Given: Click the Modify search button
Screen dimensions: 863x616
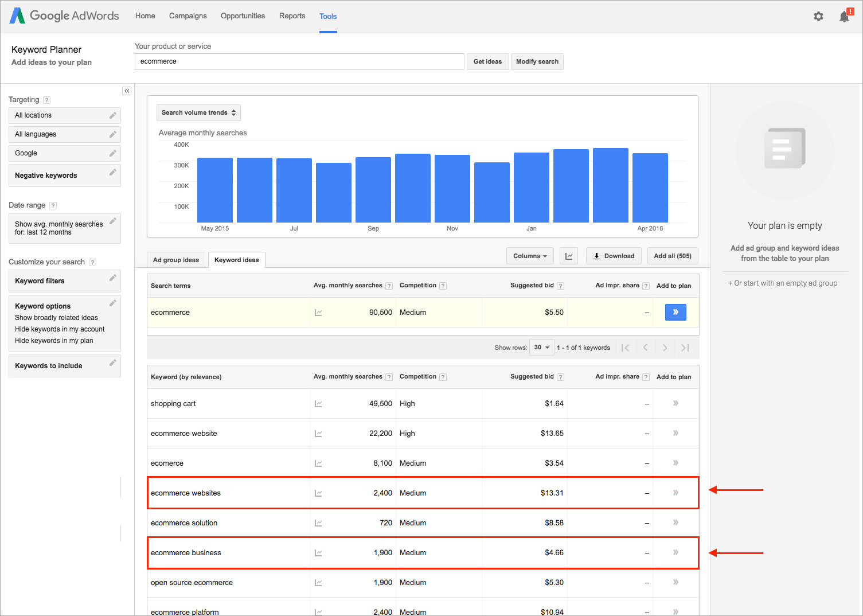Looking at the screenshot, I should [537, 61].
